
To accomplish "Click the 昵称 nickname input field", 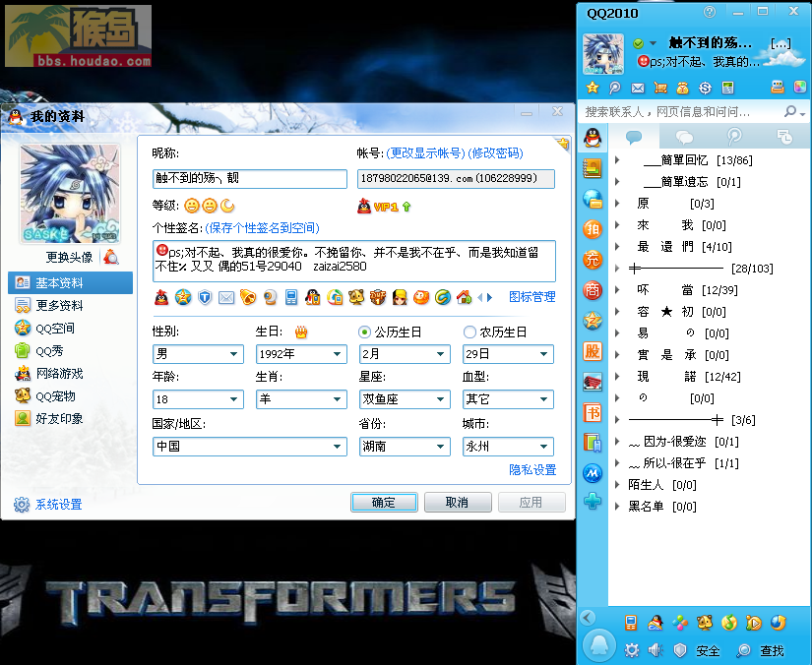I will click(250, 178).
